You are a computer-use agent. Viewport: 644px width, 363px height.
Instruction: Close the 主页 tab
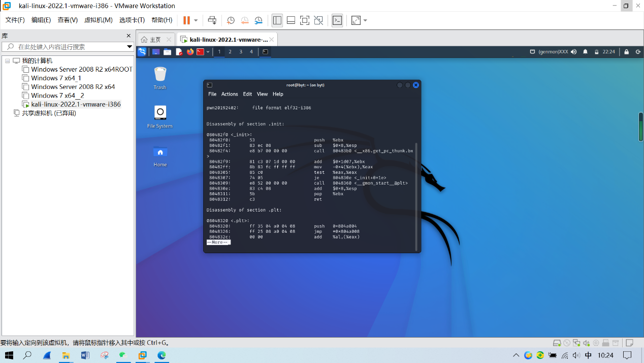click(x=169, y=39)
